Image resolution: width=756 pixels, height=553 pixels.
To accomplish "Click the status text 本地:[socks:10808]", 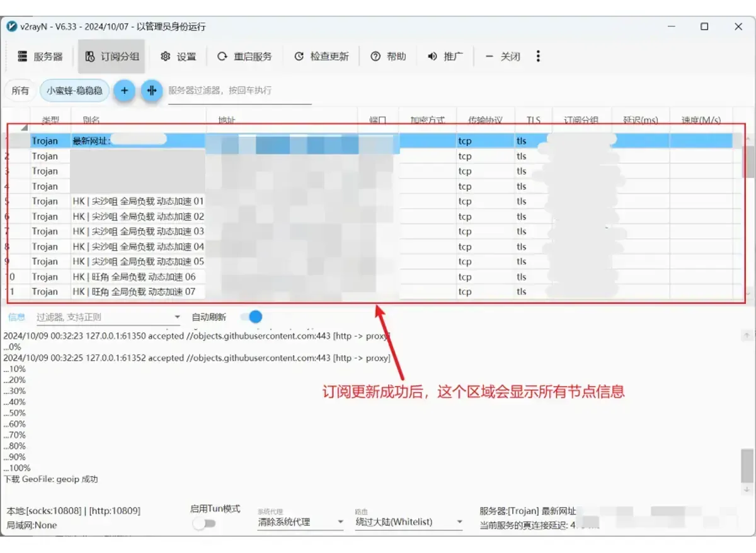I will 44,511.
